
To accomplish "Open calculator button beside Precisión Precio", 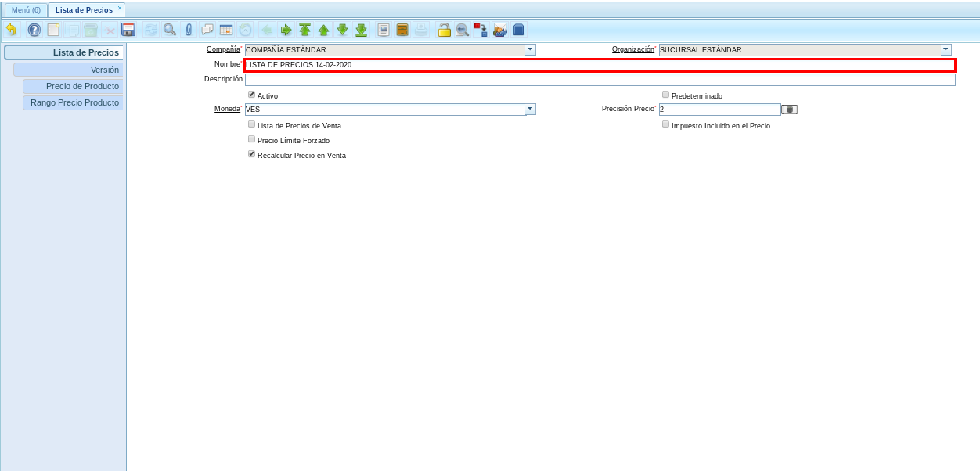I will tap(790, 110).
